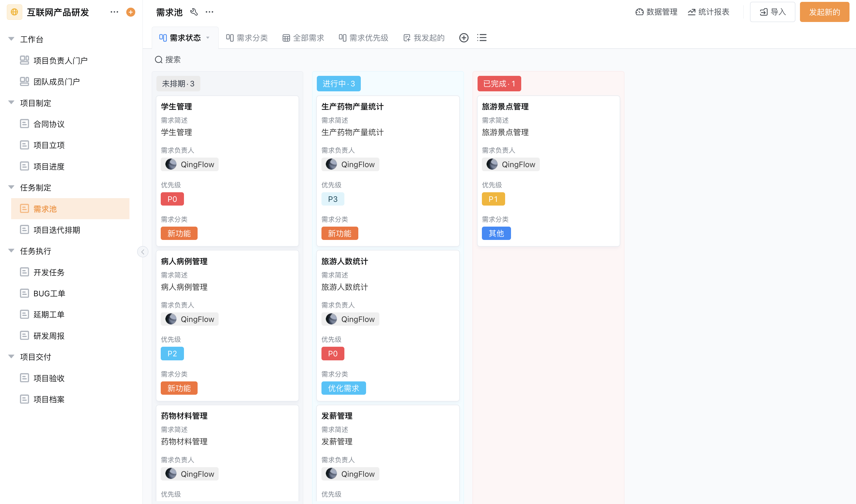The height and width of the screenshot is (504, 856).
Task: Switch to the 全部需求 view tab
Action: point(303,38)
